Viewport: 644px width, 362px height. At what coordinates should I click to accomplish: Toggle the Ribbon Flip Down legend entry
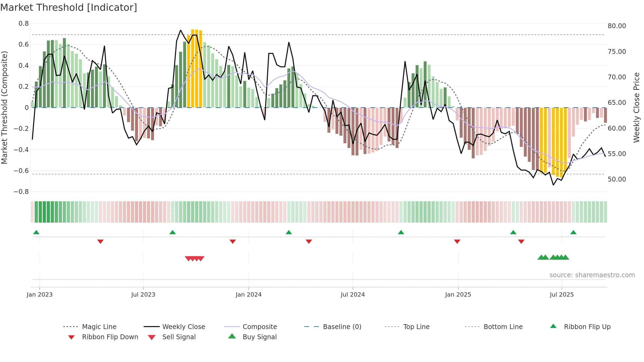pyautogui.click(x=103, y=337)
